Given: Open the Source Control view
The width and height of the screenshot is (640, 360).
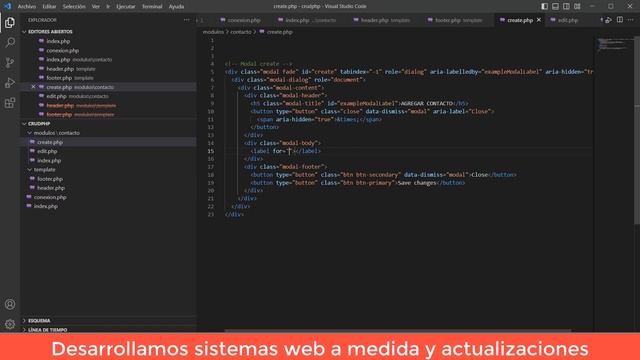Looking at the screenshot, I should pos(10,62).
